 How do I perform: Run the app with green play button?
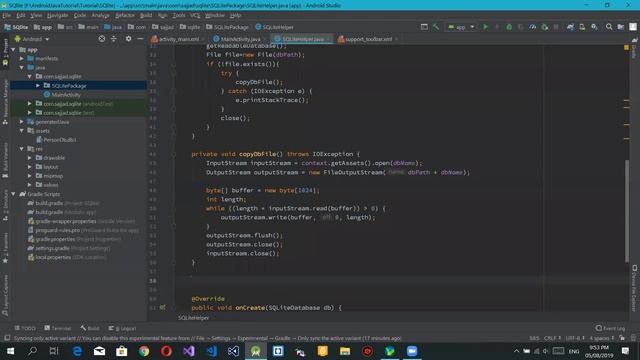click(x=485, y=27)
